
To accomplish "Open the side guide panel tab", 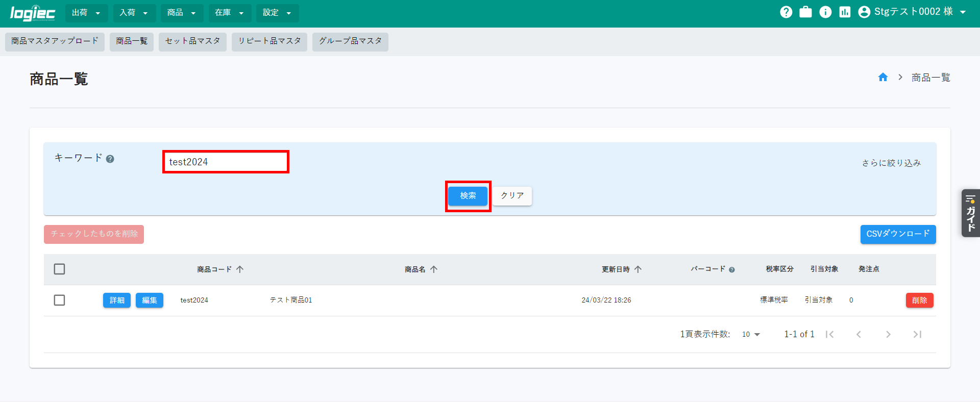I will click(x=970, y=213).
